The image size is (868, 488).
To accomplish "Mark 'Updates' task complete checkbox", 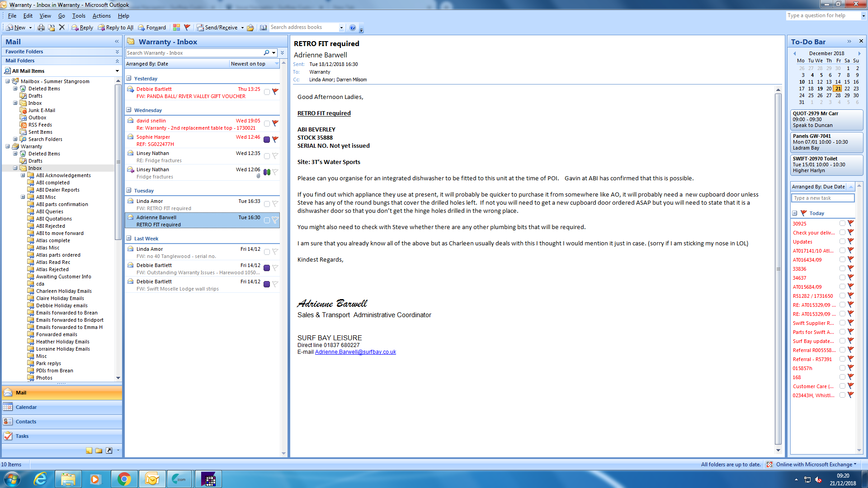I will 842,242.
